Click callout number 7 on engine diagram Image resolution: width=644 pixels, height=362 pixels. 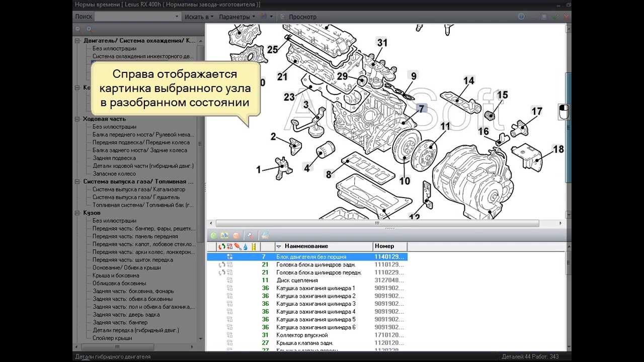click(x=421, y=109)
